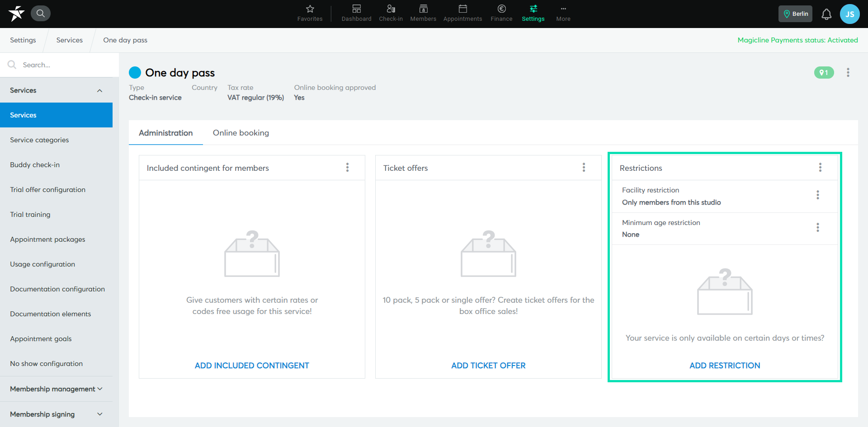Click Settings breadcrumb

coord(23,40)
